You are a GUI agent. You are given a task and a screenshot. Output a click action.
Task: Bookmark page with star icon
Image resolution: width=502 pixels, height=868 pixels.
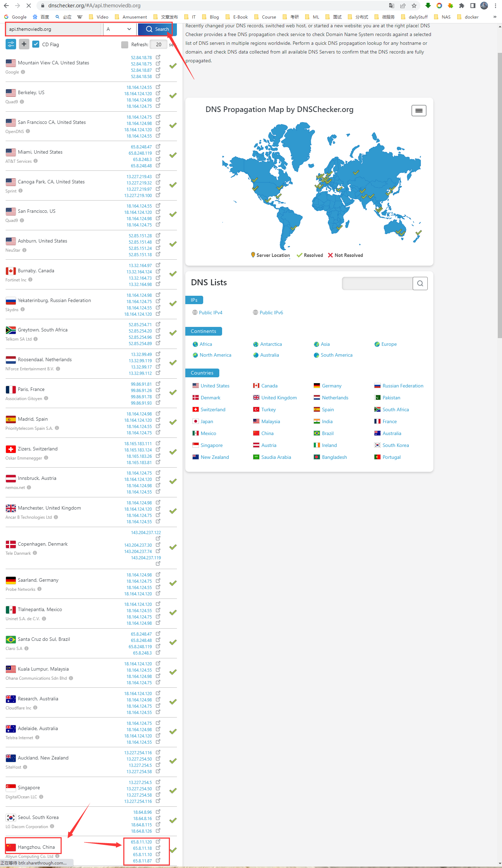[x=414, y=6]
